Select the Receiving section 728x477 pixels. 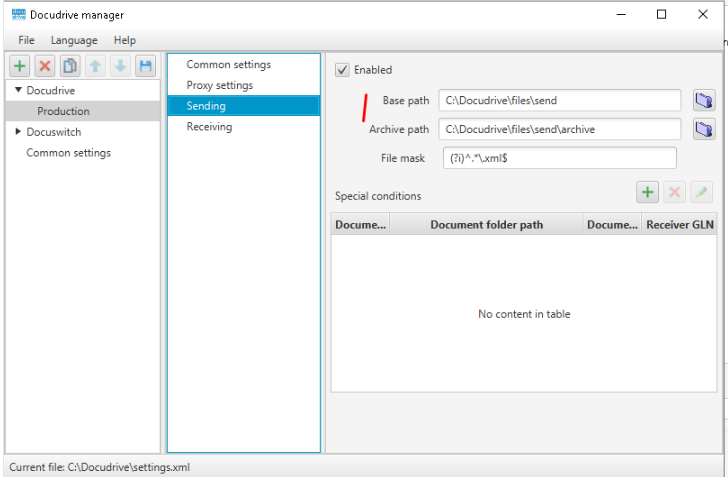coord(244,127)
